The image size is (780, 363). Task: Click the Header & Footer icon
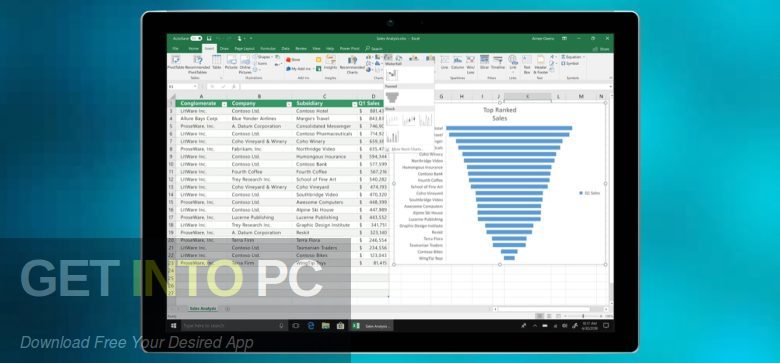click(541, 65)
